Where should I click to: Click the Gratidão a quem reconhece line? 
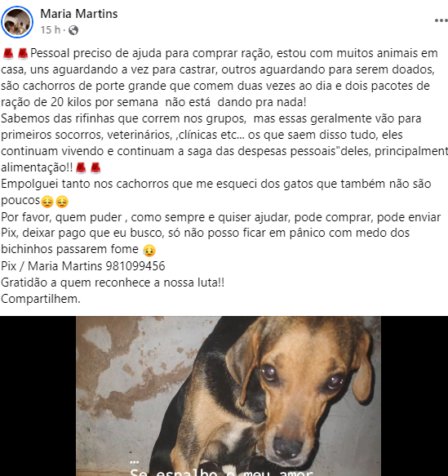pyautogui.click(x=113, y=282)
